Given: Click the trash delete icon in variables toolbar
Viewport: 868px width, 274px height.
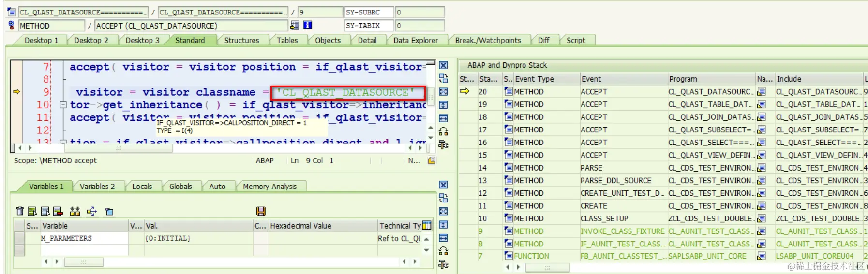Looking at the screenshot, I should pos(20,211).
